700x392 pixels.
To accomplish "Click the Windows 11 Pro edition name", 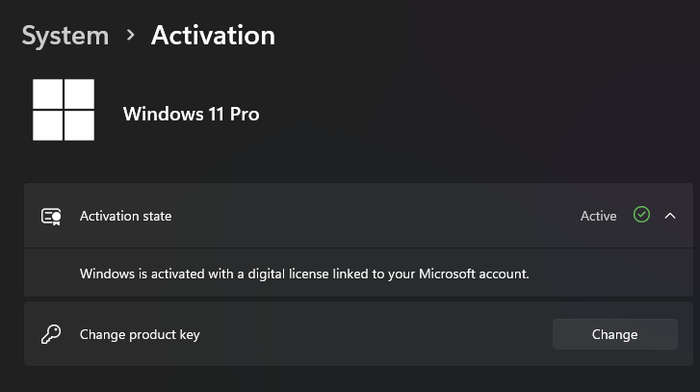I will pyautogui.click(x=191, y=114).
